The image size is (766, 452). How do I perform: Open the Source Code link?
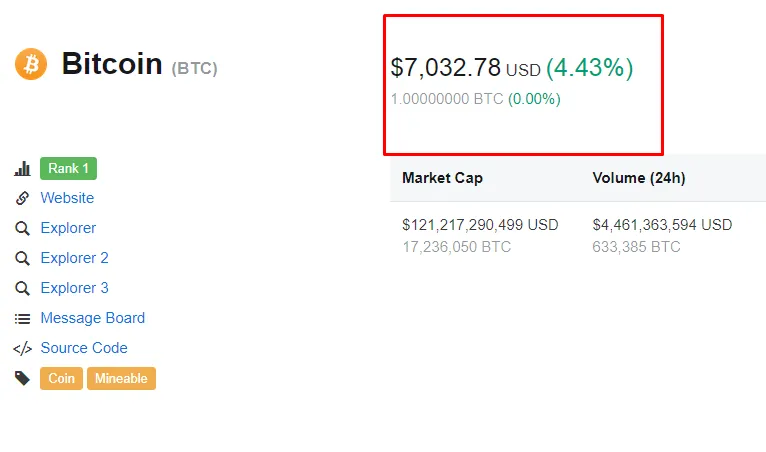(84, 348)
